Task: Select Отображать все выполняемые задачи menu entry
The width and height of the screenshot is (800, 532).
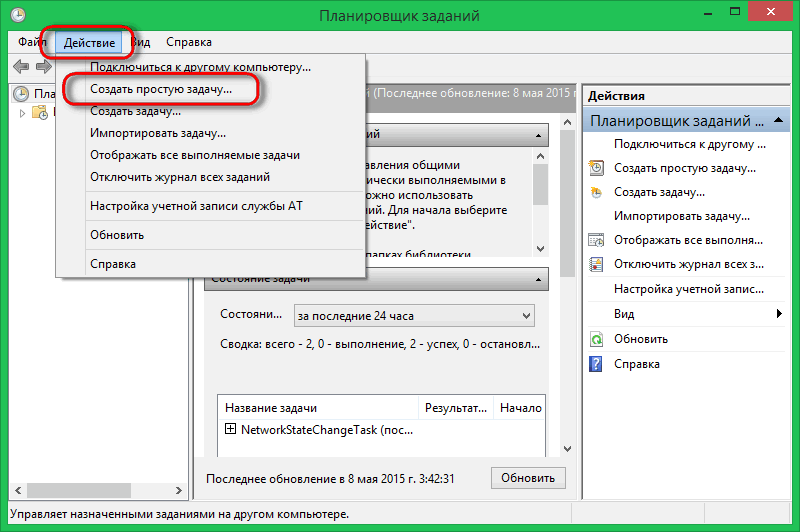Action: [195, 155]
